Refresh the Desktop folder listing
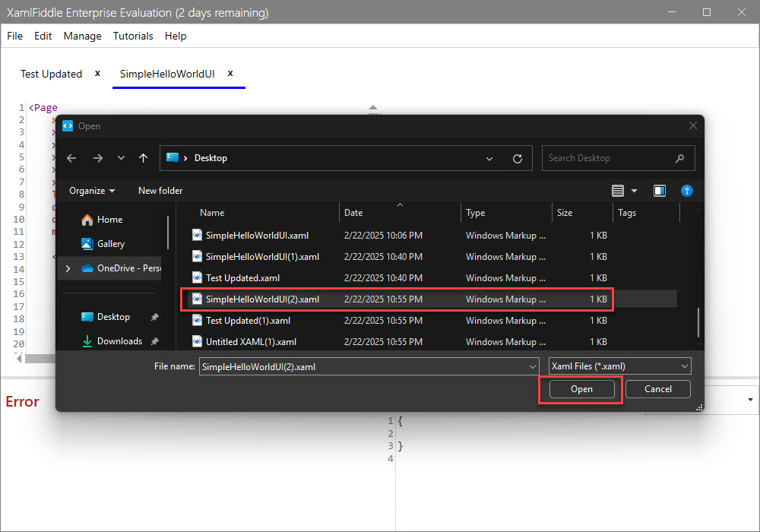The image size is (760, 532). [518, 158]
